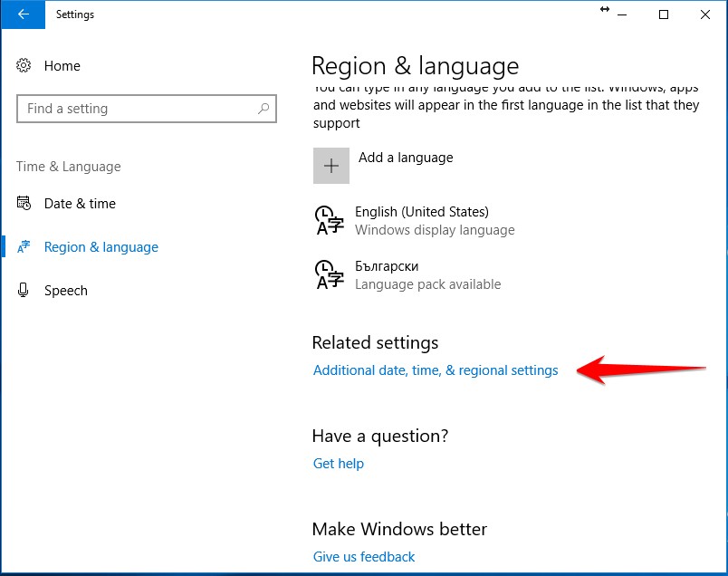Screen dimensions: 728x576
Task: Click the Date & time calendar icon
Action: 24,203
